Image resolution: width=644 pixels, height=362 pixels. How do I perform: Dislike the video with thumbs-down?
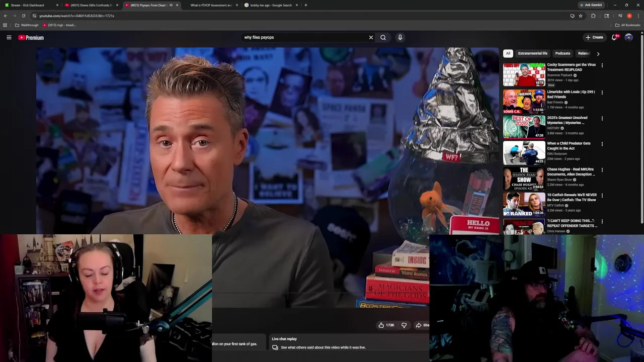coord(404,325)
